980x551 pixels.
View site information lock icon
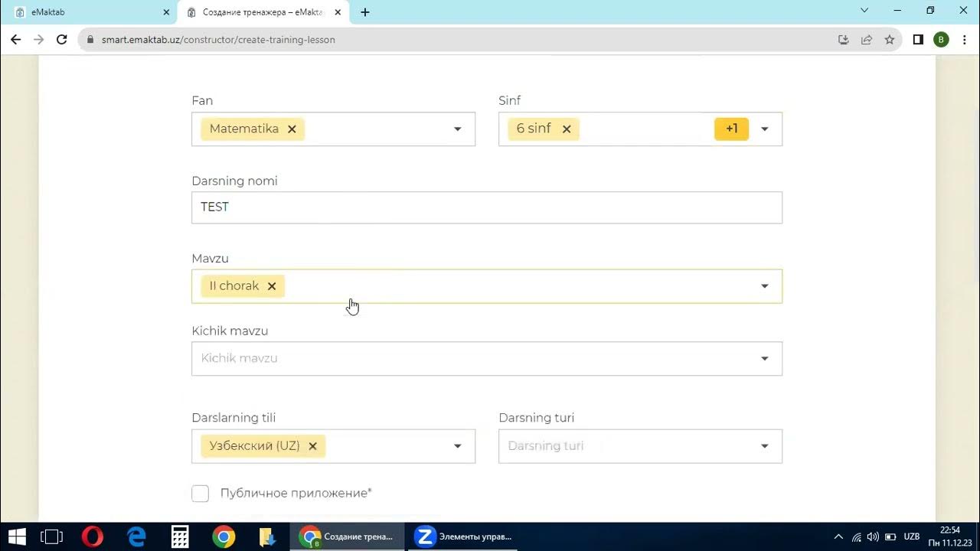[x=90, y=40]
